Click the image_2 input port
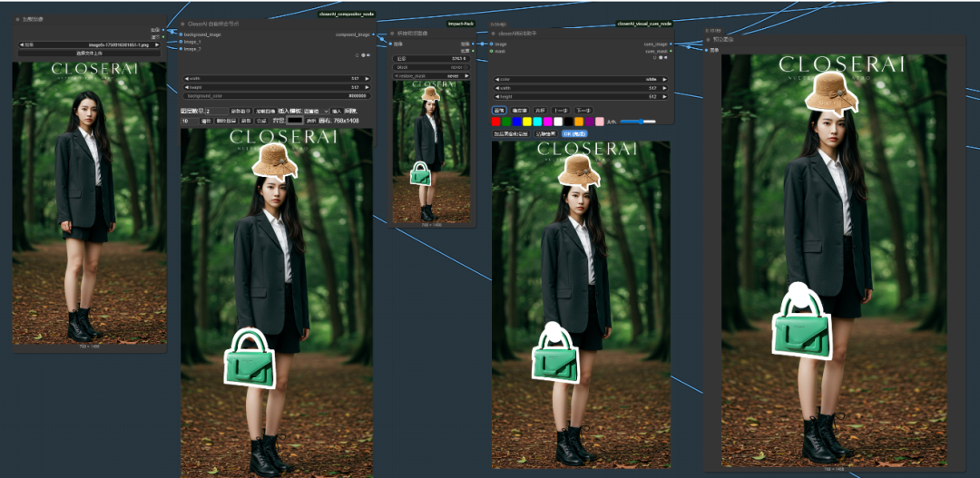The height and width of the screenshot is (478, 980). [x=181, y=48]
